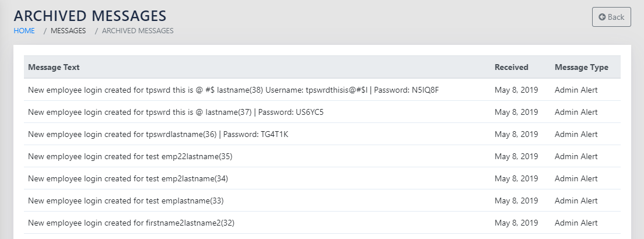Click Admin Alert type for emplastname(33) message
The width and height of the screenshot is (644, 239).
[x=576, y=201]
